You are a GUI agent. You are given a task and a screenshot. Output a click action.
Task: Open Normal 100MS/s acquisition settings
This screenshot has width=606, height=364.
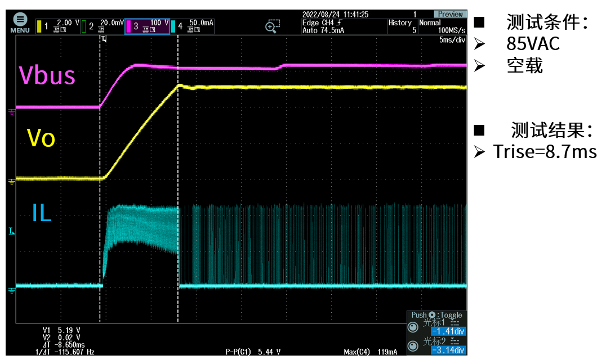click(442, 26)
